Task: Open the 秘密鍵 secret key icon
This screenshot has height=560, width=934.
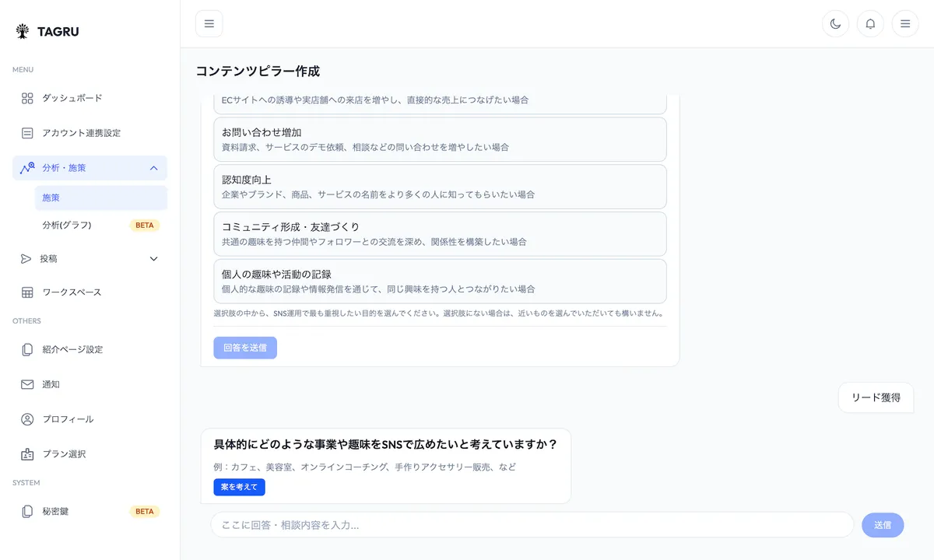Action: click(24, 511)
